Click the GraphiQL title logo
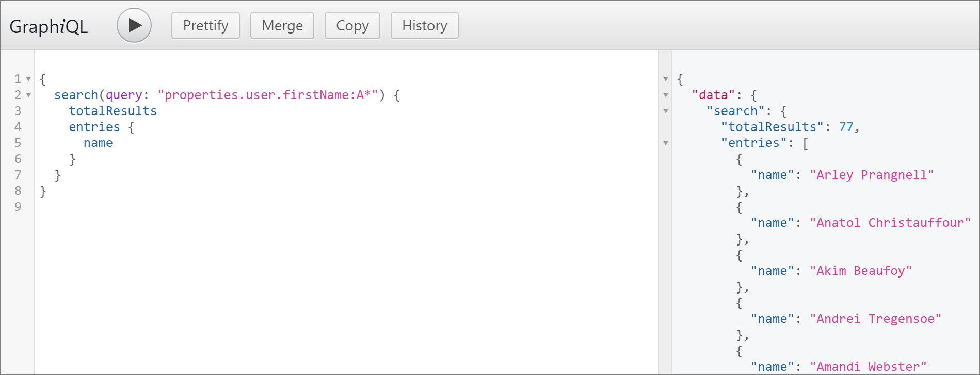 pyautogui.click(x=49, y=26)
